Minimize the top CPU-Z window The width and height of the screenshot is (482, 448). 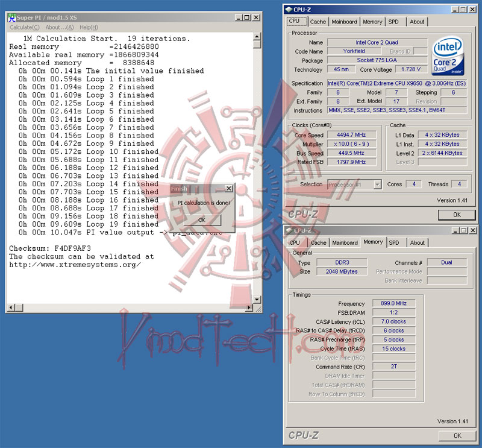coord(455,10)
